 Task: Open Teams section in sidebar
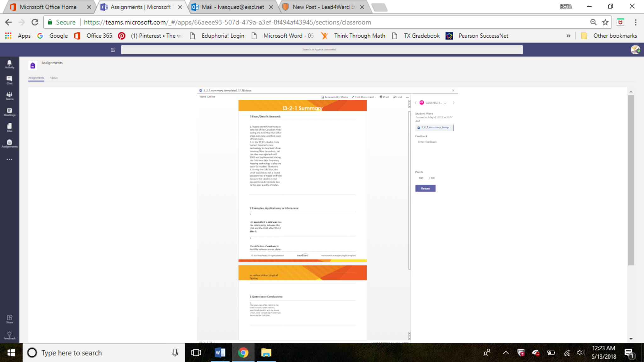(9, 96)
